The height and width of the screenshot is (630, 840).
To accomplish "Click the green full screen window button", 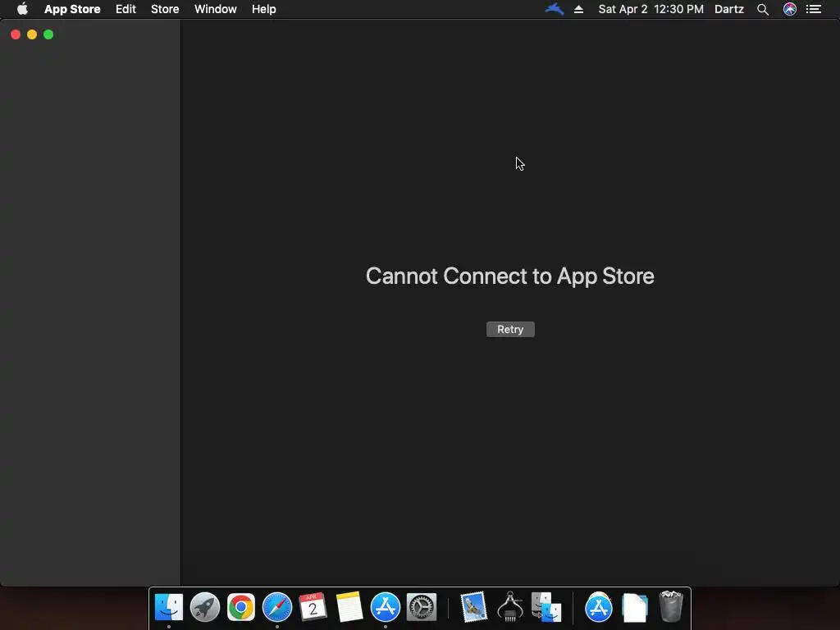I will coord(48,34).
